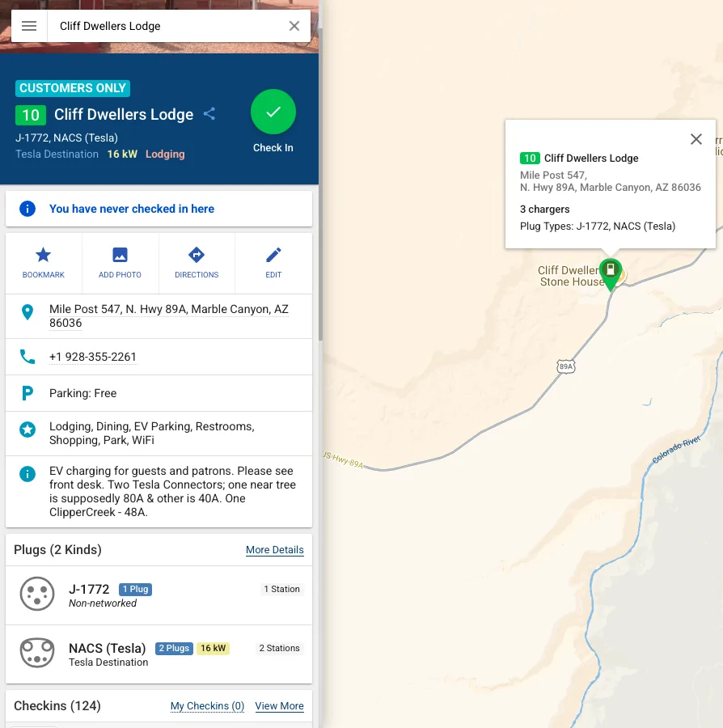The width and height of the screenshot is (723, 728).
Task: Close the map info popup
Action: pos(696,139)
